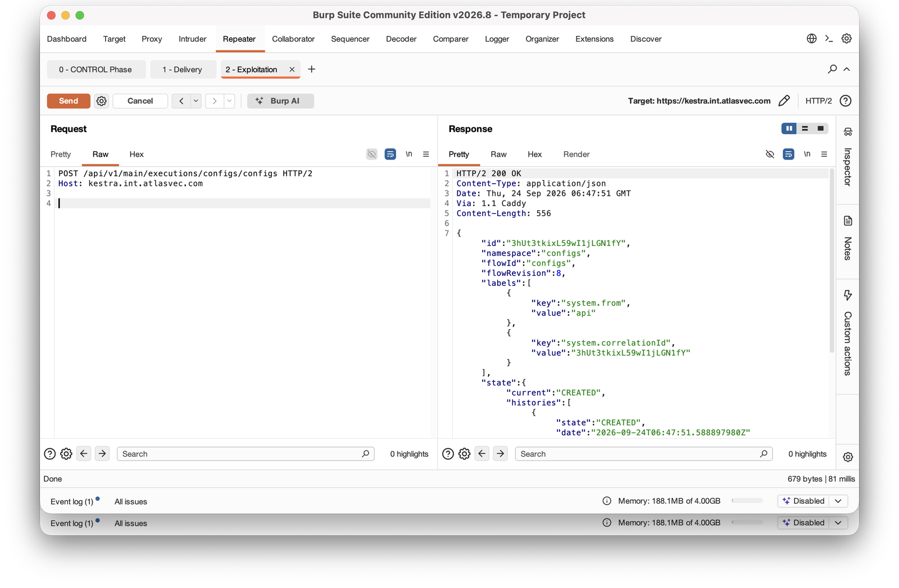Open Response panel hamburger menu
Image resolution: width=899 pixels, height=588 pixels.
824,154
